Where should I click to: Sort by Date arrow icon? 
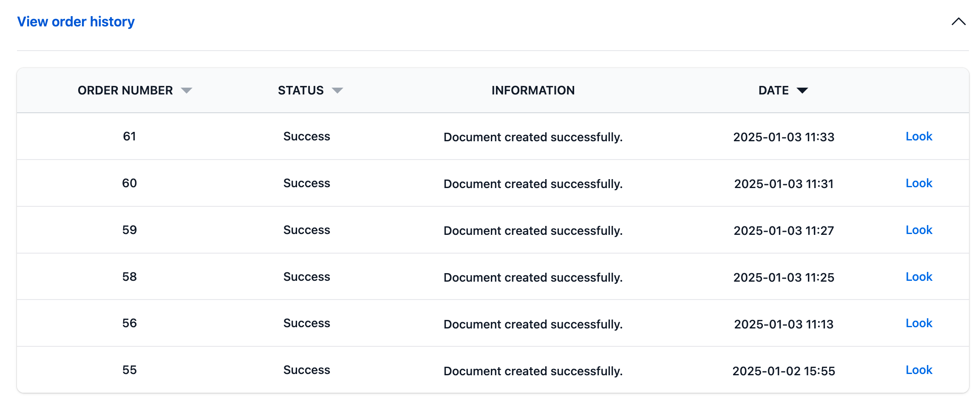(802, 90)
